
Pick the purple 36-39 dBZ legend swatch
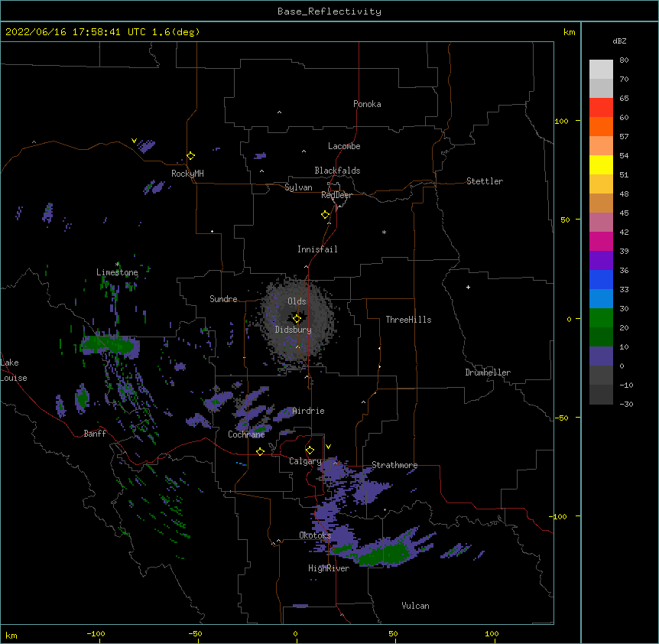point(601,260)
